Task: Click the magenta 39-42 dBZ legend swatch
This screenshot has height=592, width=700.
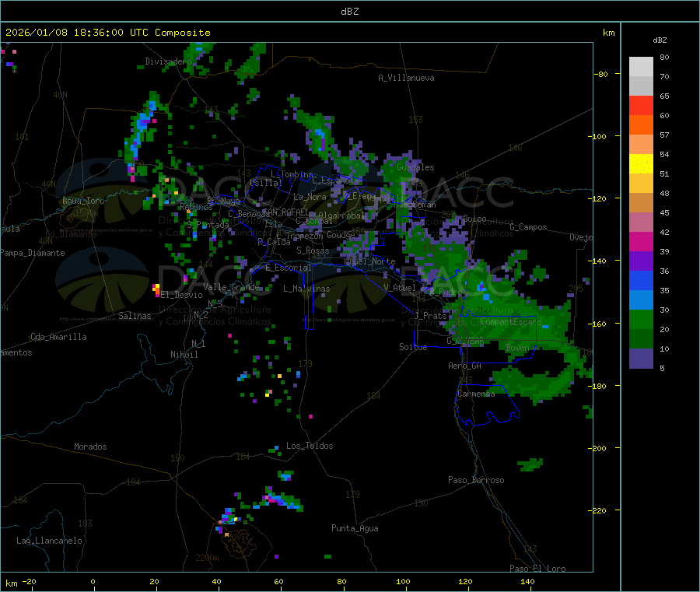Action: point(641,241)
